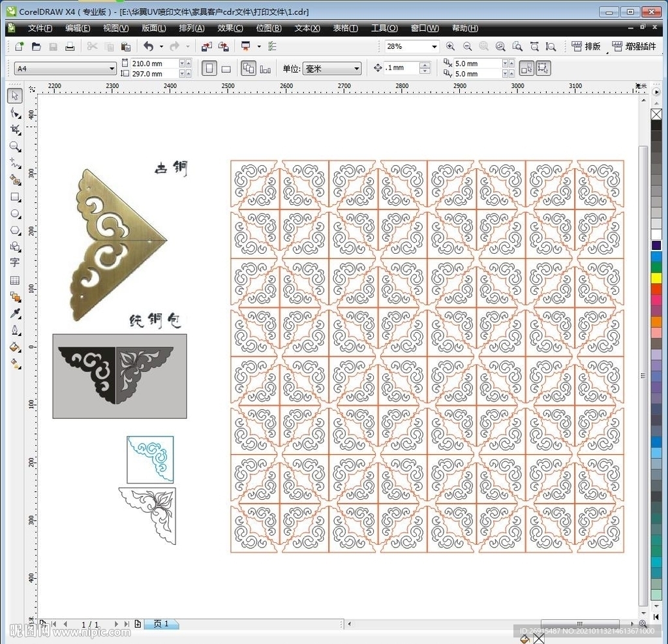Open the 效果(C) menu
Image resolution: width=668 pixels, height=644 pixels.
click(230, 28)
